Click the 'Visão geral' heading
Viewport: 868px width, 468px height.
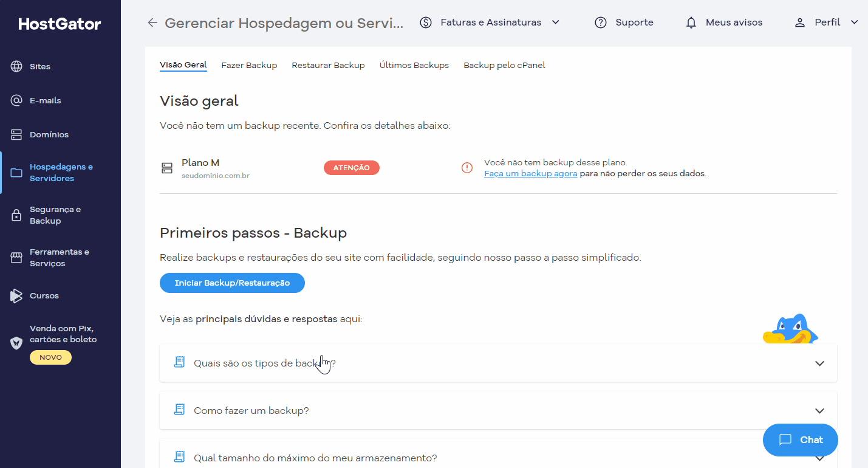coord(199,101)
